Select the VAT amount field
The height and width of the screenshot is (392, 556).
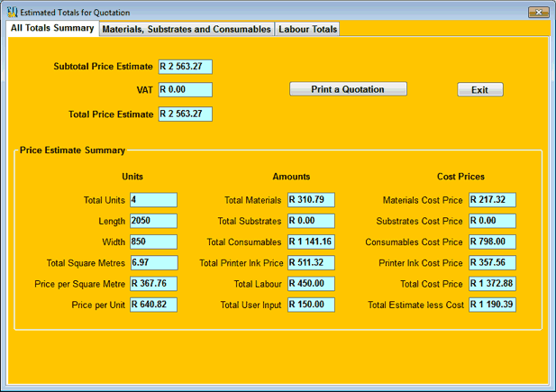pyautogui.click(x=185, y=89)
